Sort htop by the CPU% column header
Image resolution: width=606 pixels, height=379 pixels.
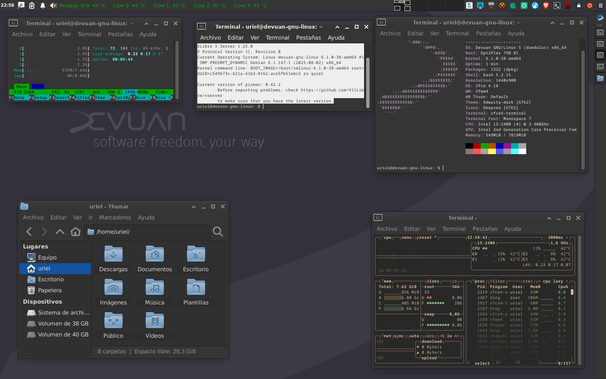point(130,92)
